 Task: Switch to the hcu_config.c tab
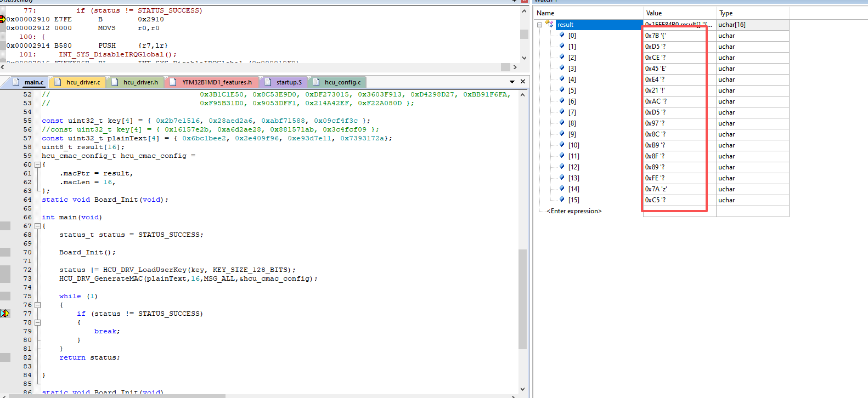[342, 82]
